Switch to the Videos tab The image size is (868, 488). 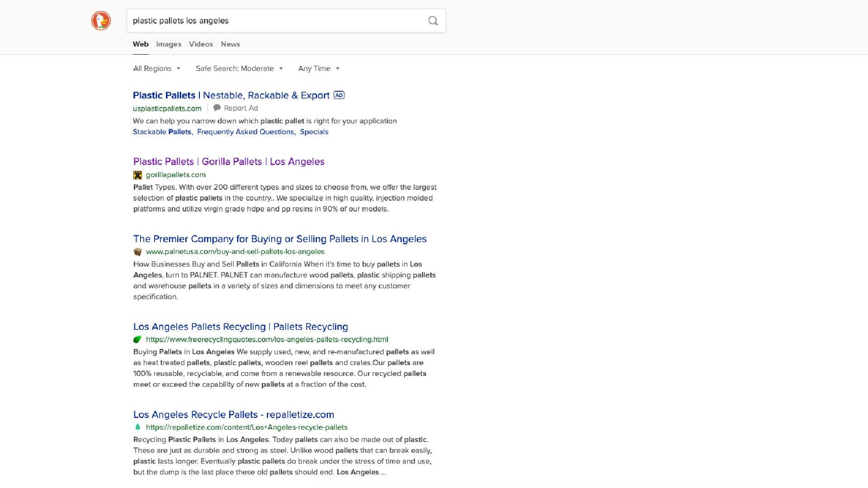pos(201,44)
